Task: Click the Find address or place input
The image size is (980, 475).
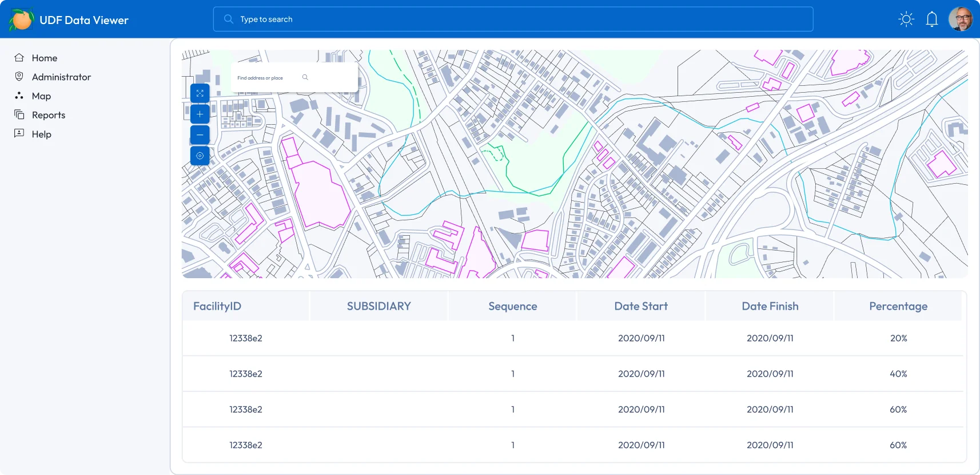Action: pos(266,78)
